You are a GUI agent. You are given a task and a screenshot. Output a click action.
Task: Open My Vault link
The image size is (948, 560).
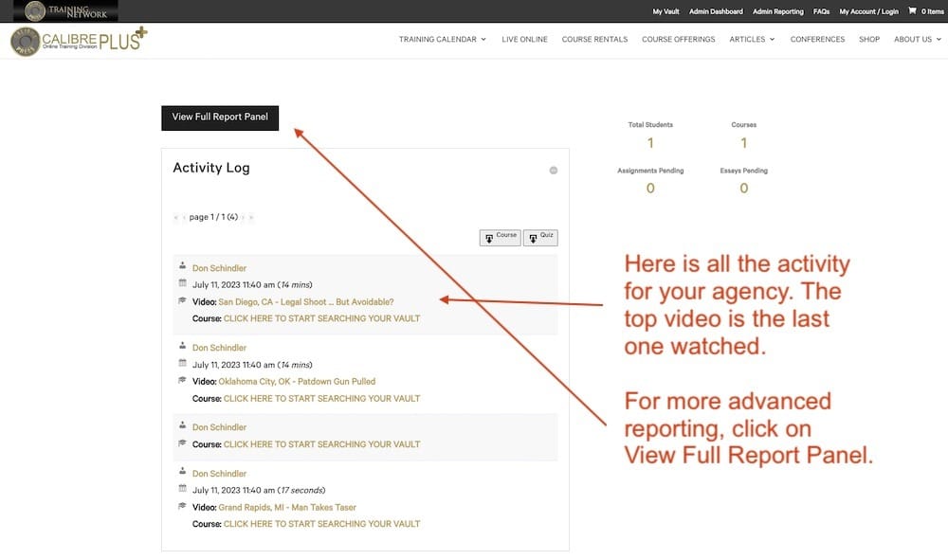click(x=665, y=11)
